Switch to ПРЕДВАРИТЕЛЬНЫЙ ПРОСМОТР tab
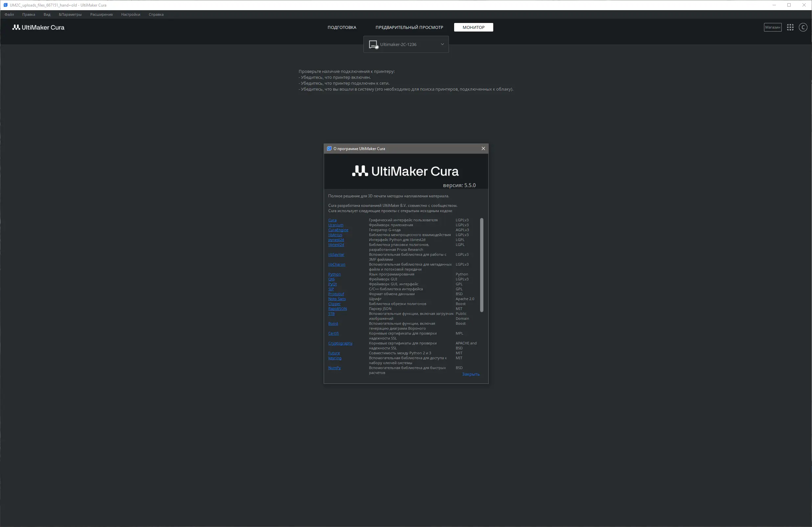 tap(409, 27)
